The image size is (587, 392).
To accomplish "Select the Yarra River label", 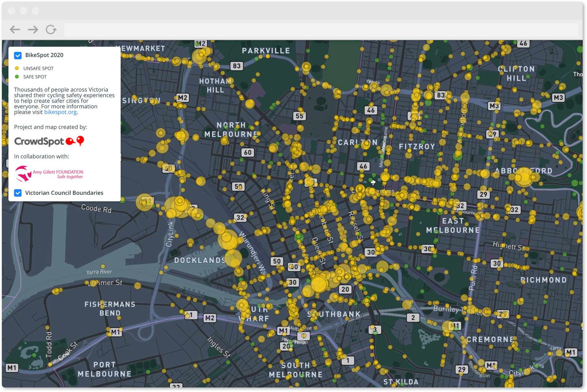I will (x=99, y=272).
